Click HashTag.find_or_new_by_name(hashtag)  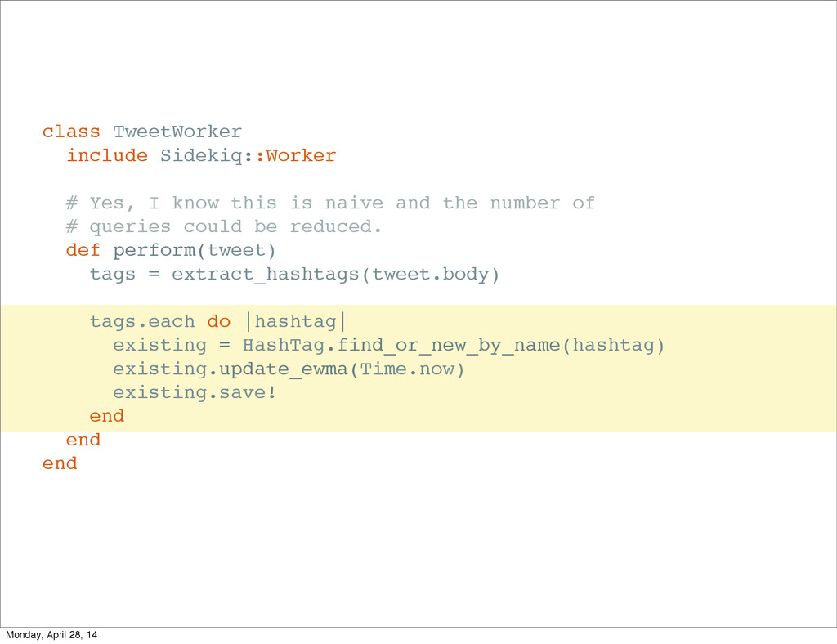(x=454, y=346)
